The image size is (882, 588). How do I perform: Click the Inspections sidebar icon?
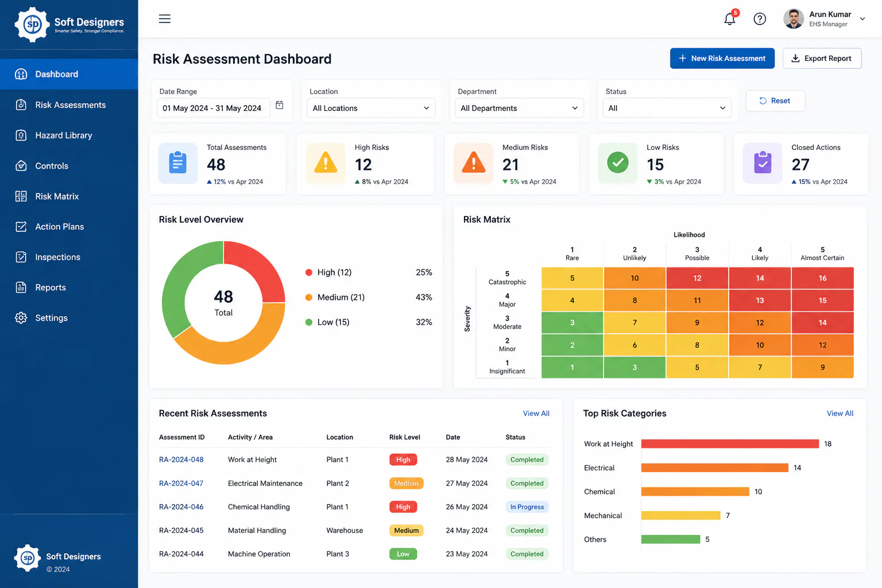[21, 257]
